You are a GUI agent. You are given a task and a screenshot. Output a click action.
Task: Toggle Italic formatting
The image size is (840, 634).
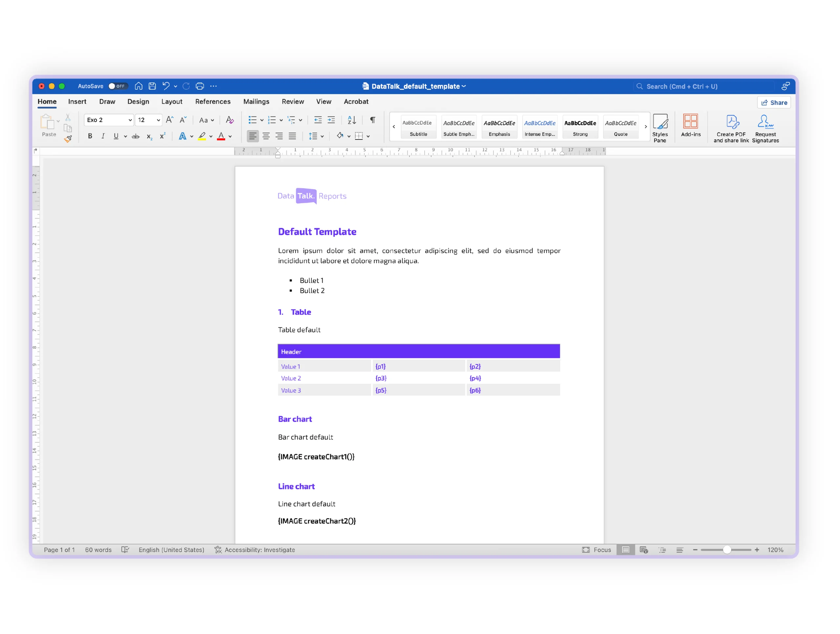[x=103, y=136]
